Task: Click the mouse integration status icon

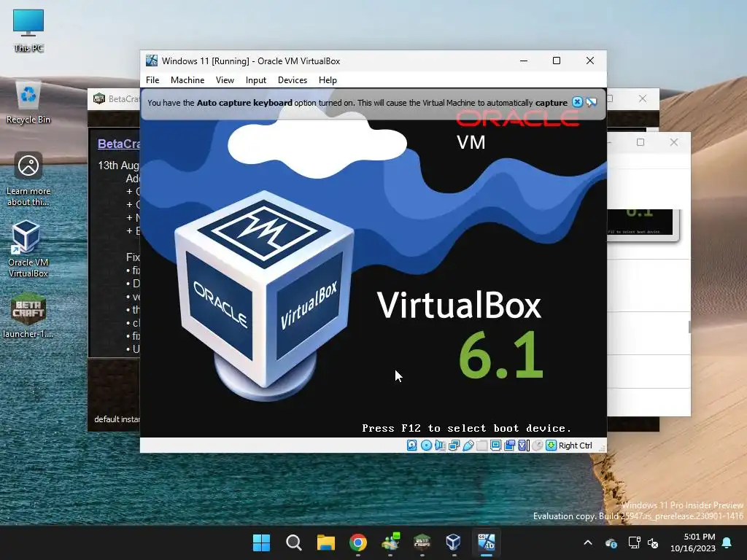Action: (x=538, y=446)
